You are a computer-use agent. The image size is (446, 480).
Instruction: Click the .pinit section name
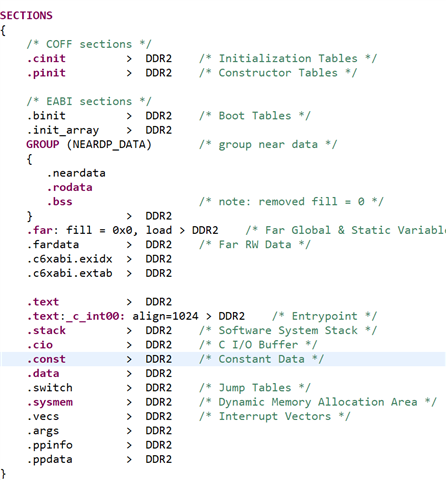tap(46, 73)
